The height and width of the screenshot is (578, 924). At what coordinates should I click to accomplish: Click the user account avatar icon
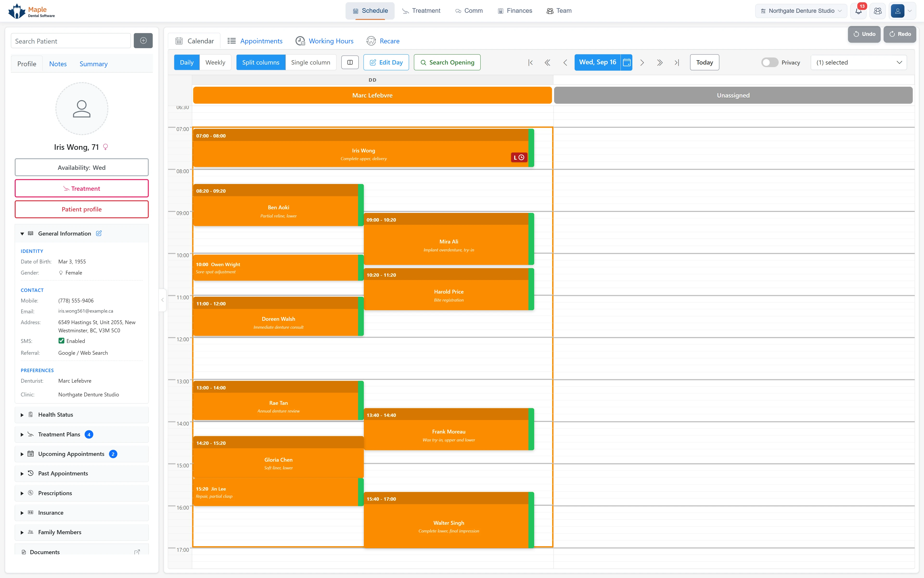tap(898, 11)
